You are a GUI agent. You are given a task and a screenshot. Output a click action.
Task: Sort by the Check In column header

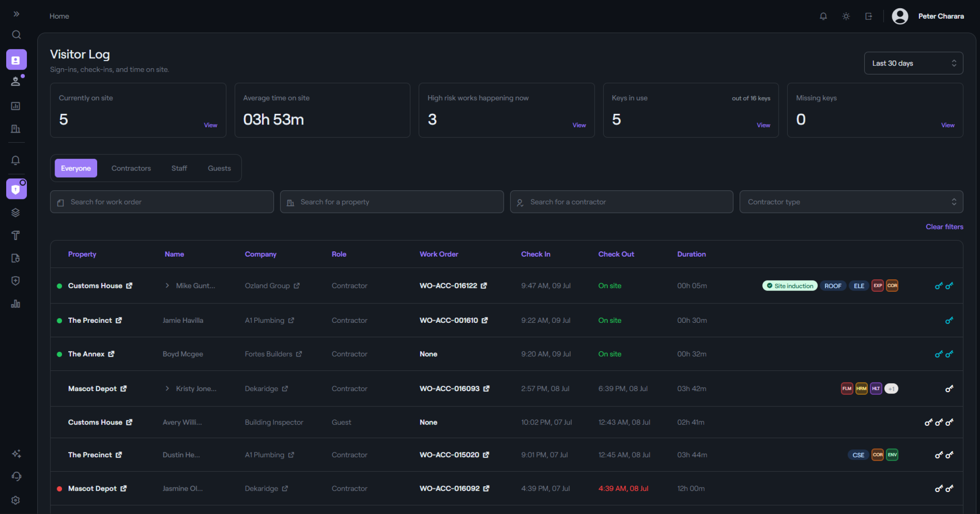tap(535, 254)
